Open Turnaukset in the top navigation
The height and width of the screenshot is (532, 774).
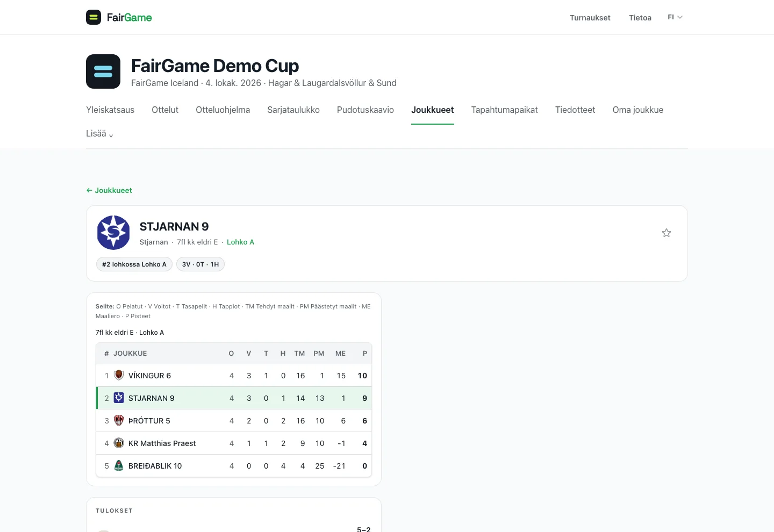pyautogui.click(x=590, y=18)
